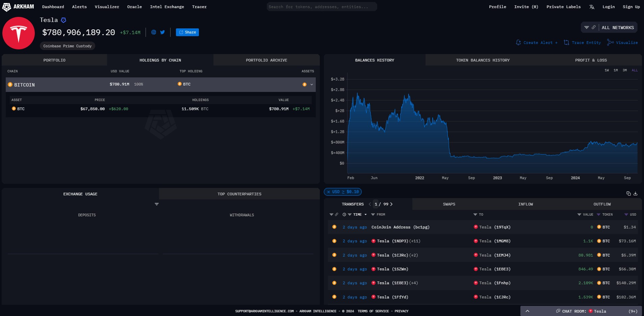Click the Create Alert link

coord(537,43)
